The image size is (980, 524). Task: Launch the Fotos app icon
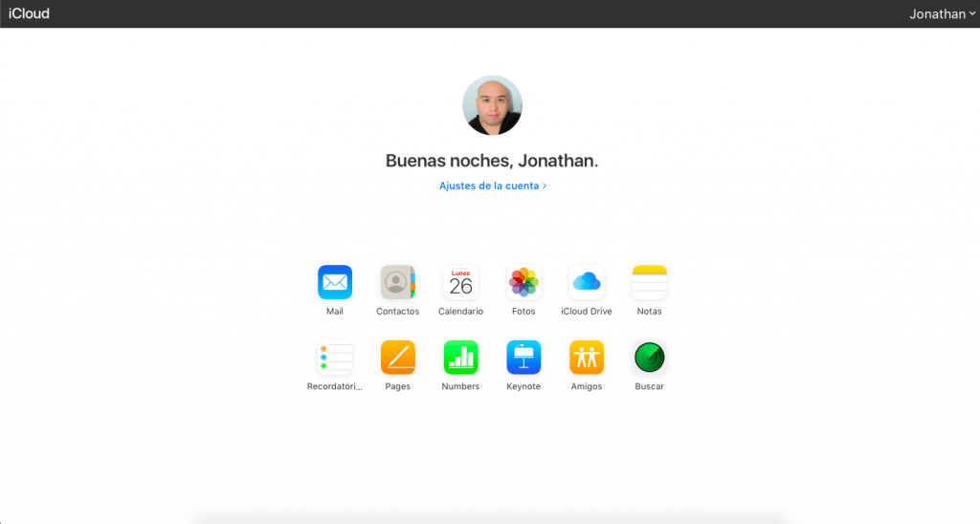click(x=523, y=282)
